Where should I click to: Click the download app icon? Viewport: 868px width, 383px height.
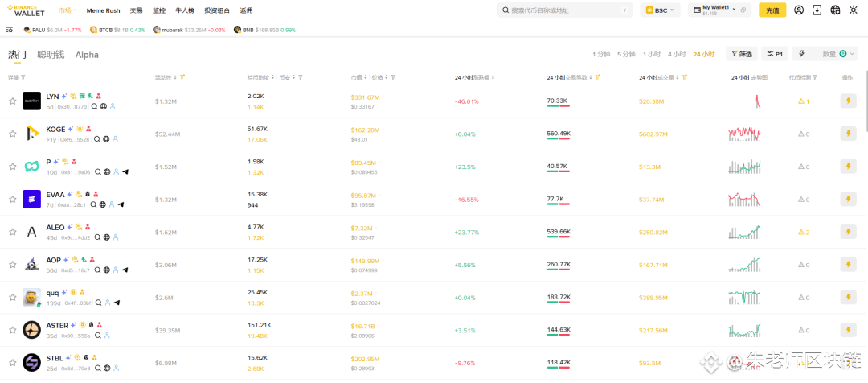tap(817, 10)
